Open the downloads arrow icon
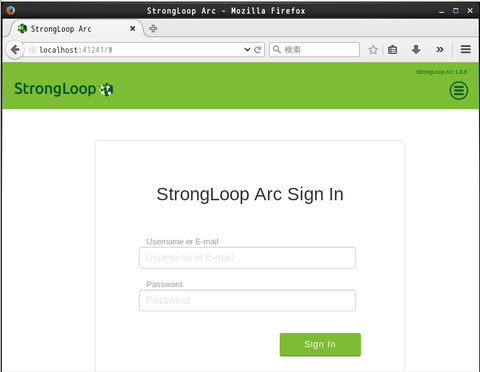The image size is (480, 372). click(416, 50)
